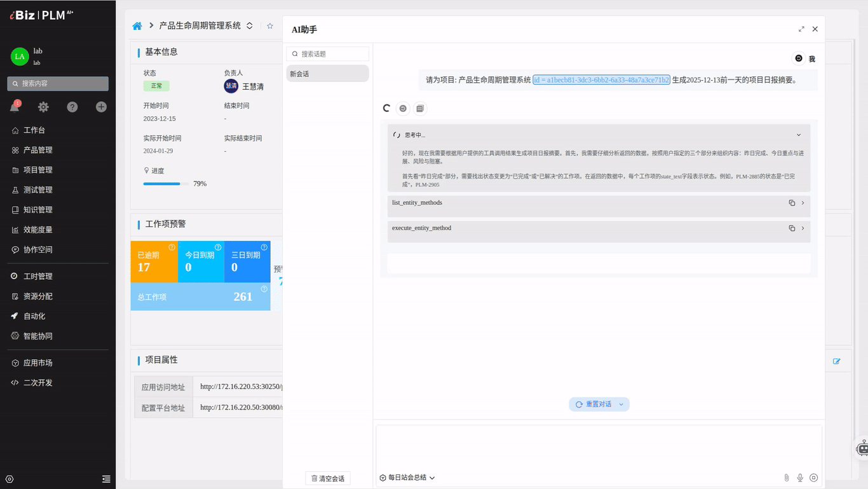This screenshot has width=868, height=489.
Task: Click the stop/send icon beside the microphone
Action: (814, 478)
